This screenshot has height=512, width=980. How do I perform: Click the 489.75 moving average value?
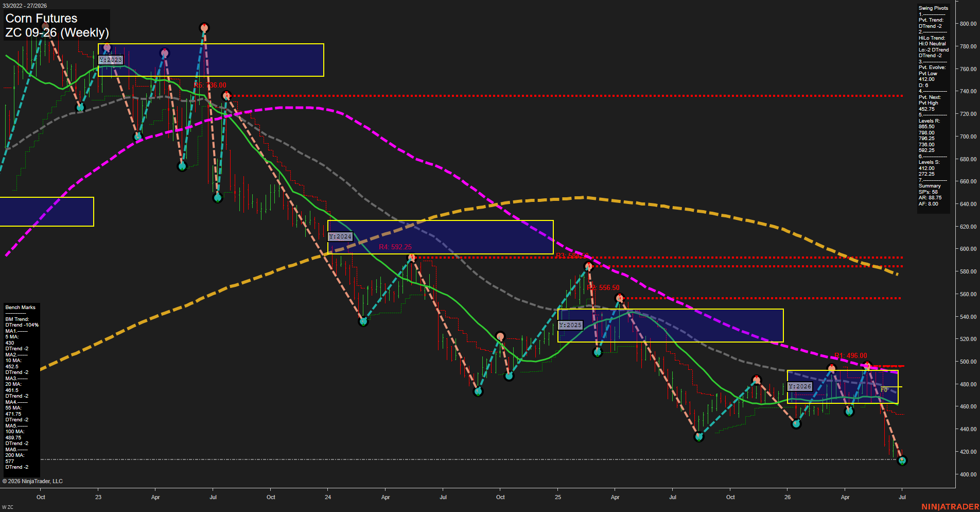click(13, 438)
